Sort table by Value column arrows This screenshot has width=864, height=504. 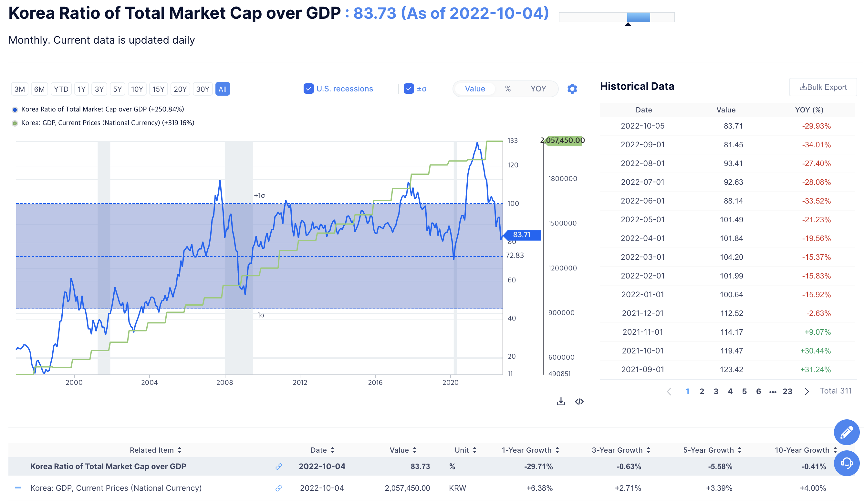pyautogui.click(x=414, y=450)
